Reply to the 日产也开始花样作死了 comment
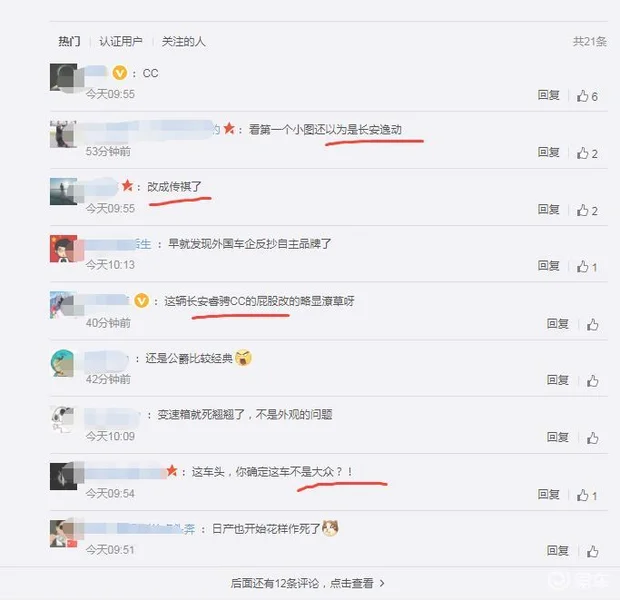 558,550
